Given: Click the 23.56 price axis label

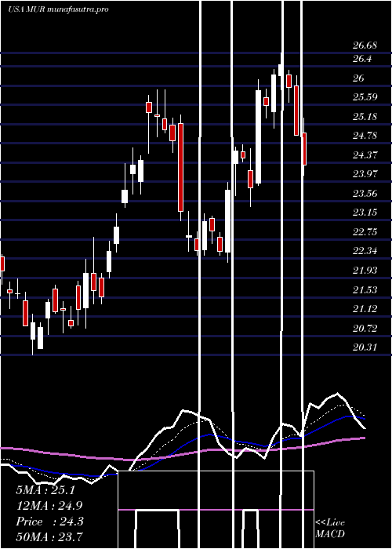Looking at the screenshot, I should coord(365,193).
